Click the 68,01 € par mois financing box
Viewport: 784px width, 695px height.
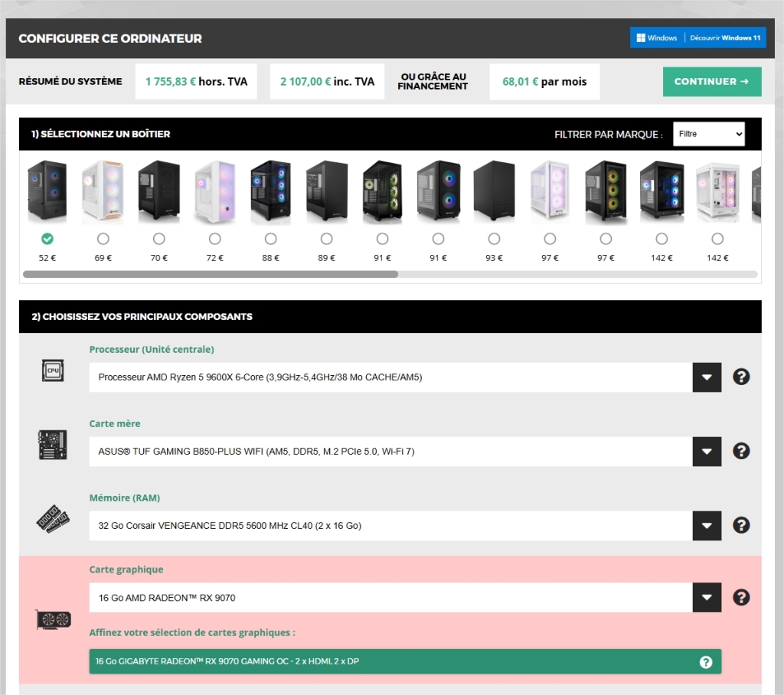coord(544,81)
